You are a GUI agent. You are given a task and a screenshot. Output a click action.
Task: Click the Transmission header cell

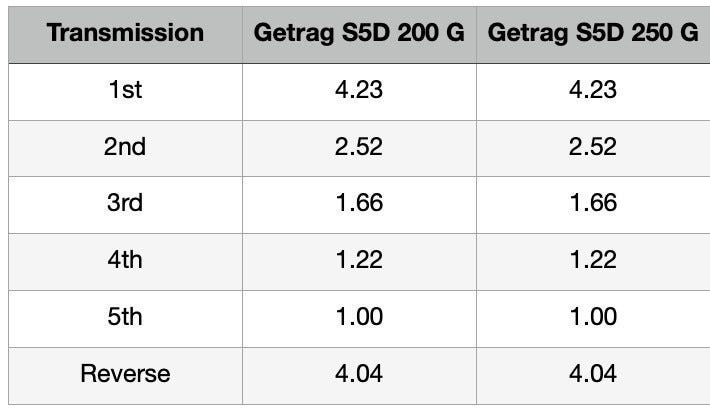[125, 33]
